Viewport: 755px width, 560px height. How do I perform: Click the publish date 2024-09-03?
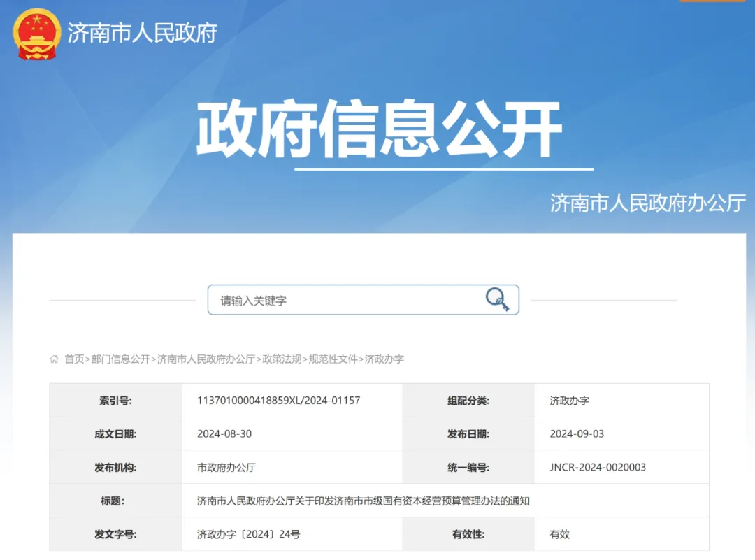click(x=577, y=434)
